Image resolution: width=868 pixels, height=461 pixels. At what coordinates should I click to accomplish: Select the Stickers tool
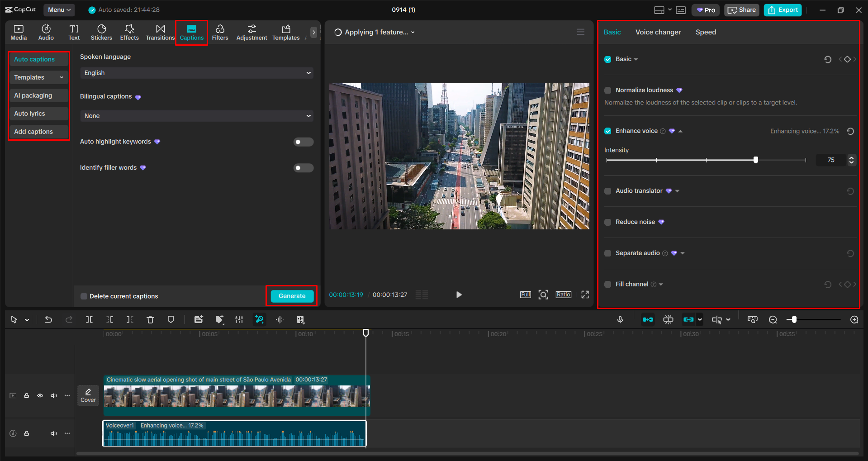(x=101, y=32)
